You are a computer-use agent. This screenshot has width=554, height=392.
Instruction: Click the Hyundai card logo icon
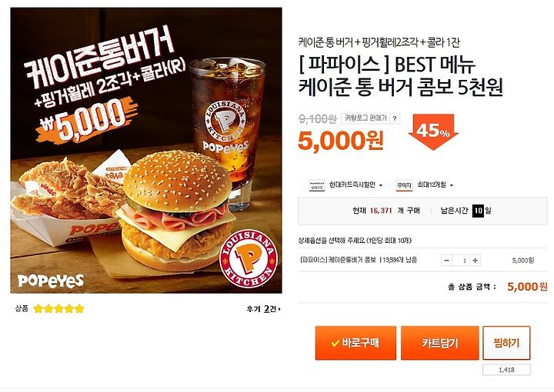tap(316, 185)
